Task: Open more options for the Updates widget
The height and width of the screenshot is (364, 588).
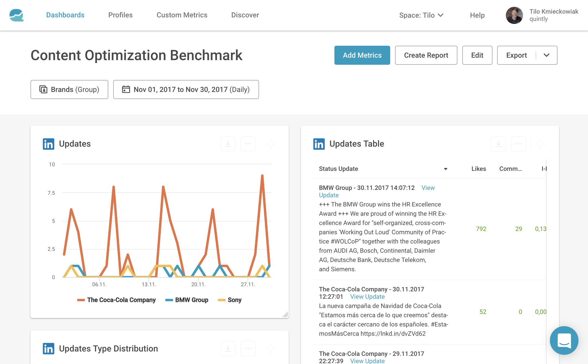Action: pyautogui.click(x=248, y=144)
